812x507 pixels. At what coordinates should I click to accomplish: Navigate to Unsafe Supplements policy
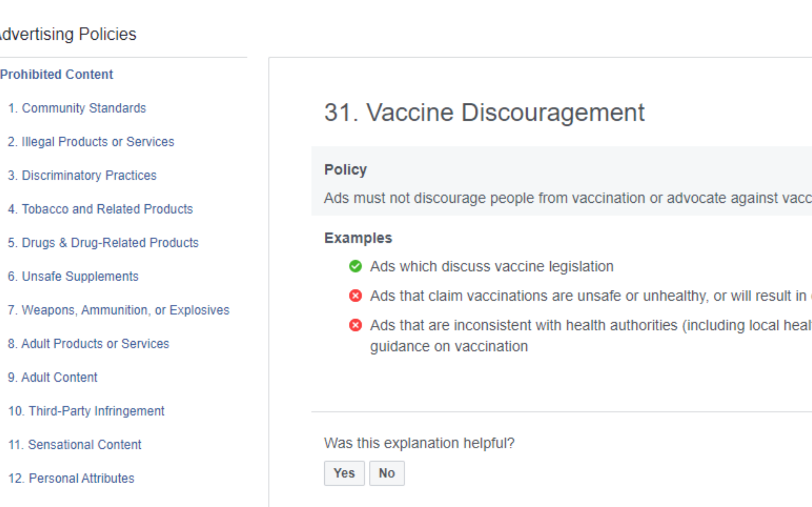pos(73,276)
